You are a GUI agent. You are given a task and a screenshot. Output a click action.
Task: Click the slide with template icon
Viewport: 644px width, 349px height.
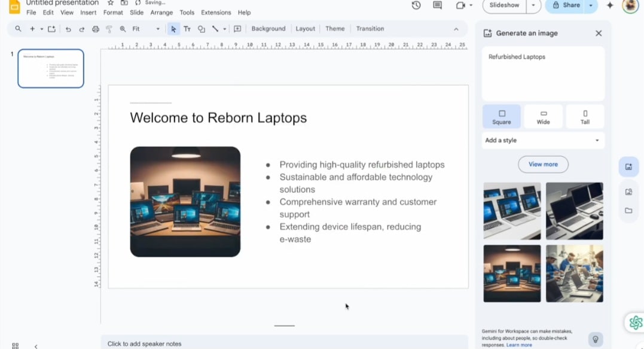pyautogui.click(x=51, y=29)
